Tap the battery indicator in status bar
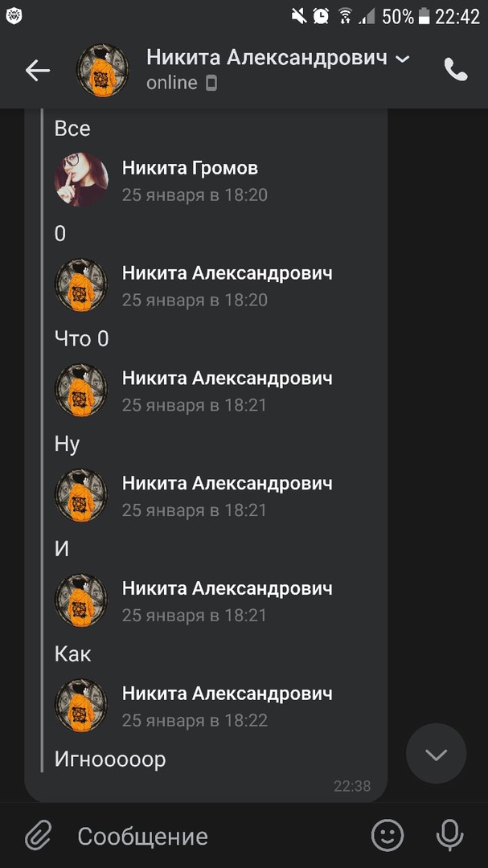 (424, 17)
